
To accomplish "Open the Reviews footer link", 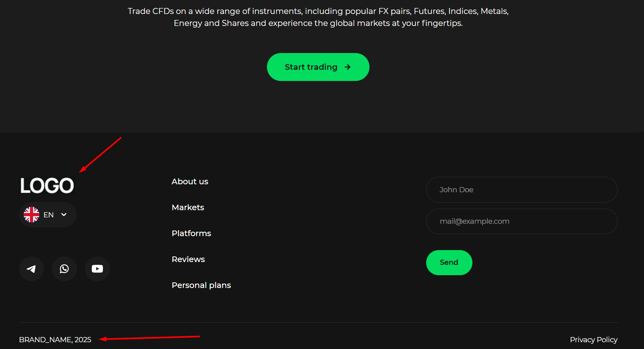I will [188, 259].
